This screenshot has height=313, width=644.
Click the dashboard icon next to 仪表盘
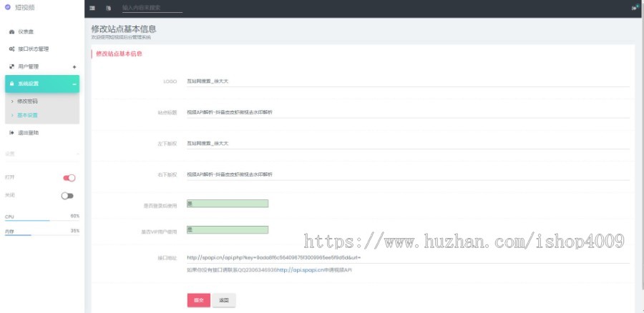pyautogui.click(x=12, y=31)
